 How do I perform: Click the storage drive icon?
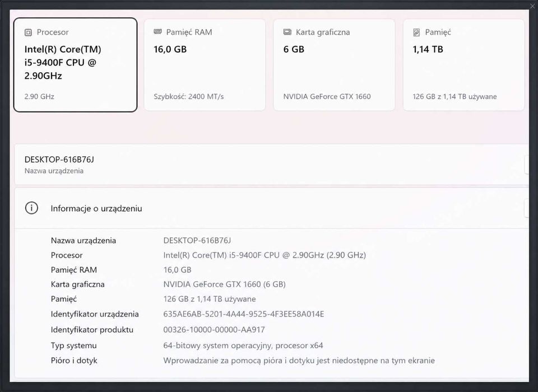(416, 32)
